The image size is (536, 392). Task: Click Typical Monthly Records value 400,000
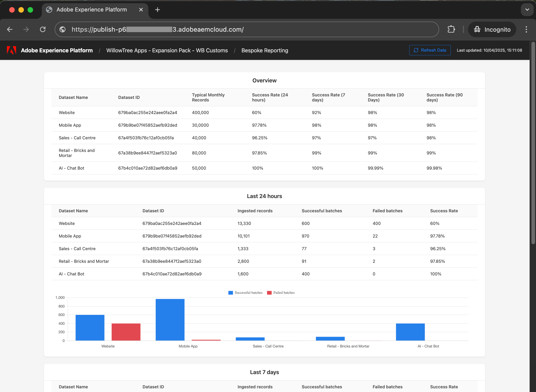200,112
